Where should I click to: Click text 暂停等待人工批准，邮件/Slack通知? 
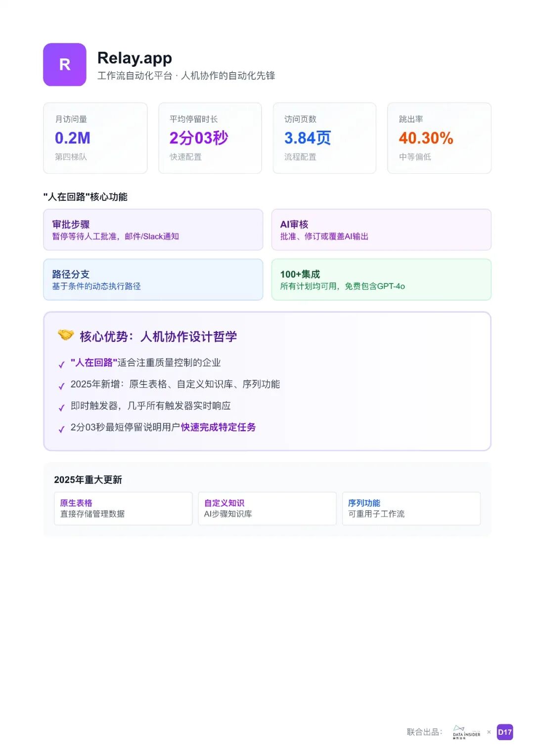coord(116,236)
